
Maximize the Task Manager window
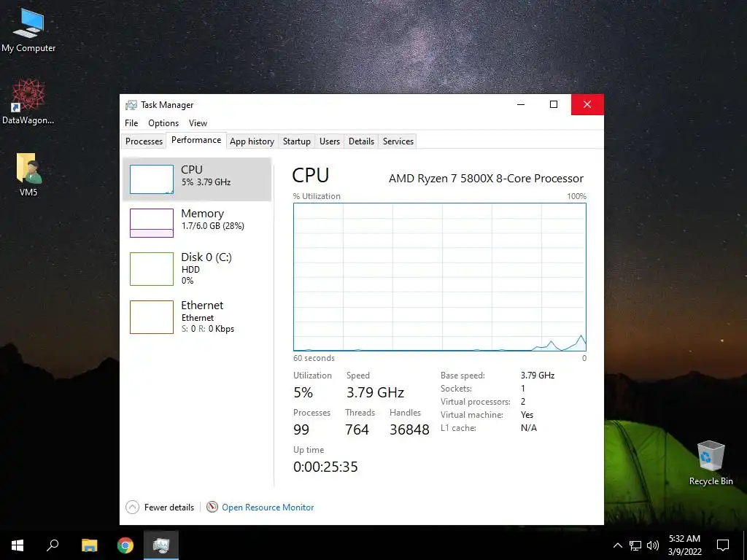pyautogui.click(x=554, y=104)
